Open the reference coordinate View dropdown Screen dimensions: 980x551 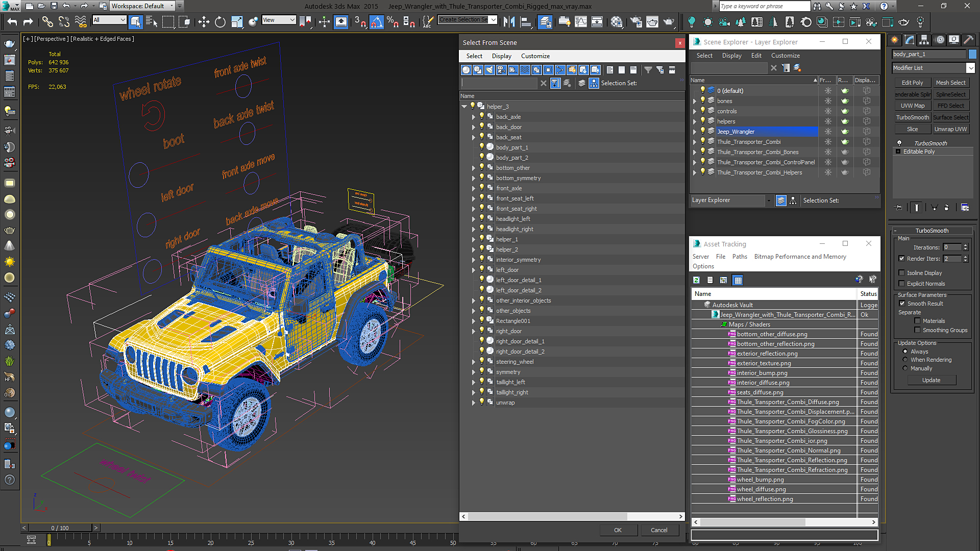(279, 20)
